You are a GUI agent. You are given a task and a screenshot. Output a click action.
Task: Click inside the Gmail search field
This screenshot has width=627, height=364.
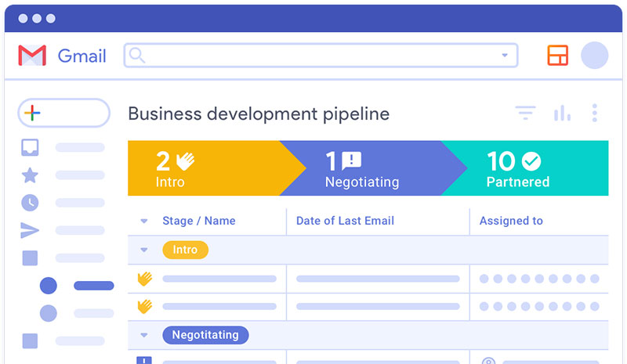(x=321, y=55)
